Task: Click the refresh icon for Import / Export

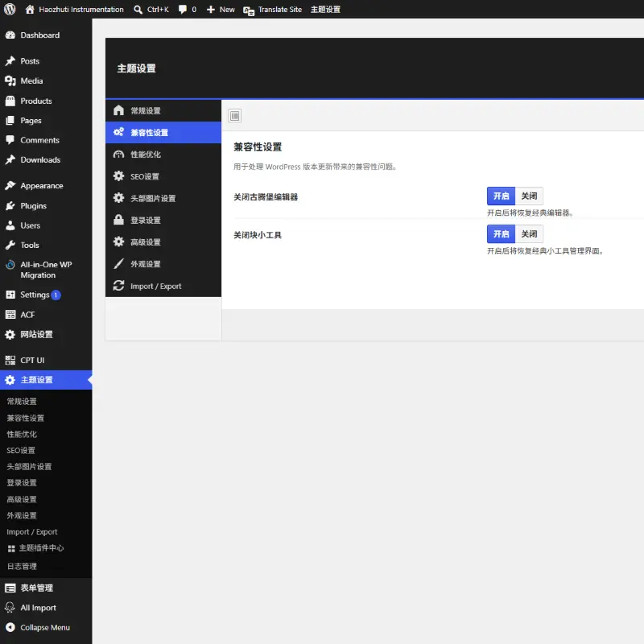Action: click(118, 286)
